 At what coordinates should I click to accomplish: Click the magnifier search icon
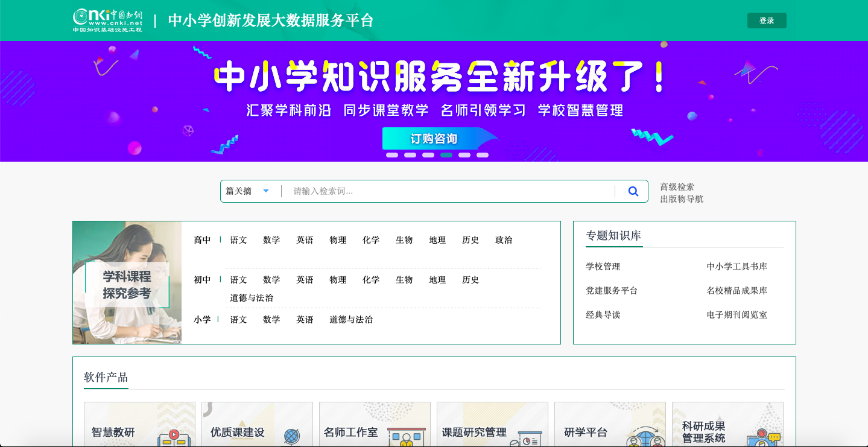point(633,191)
